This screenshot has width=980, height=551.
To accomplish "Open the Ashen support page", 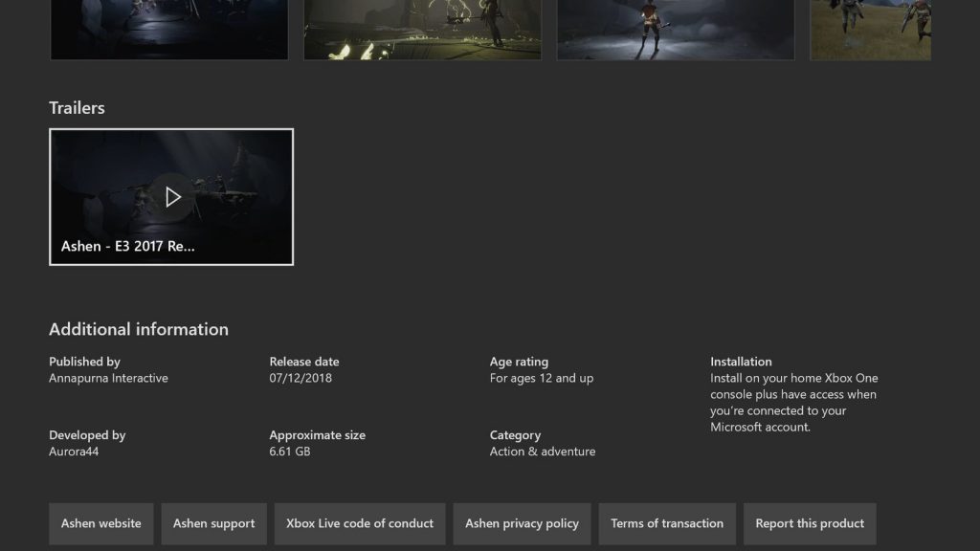I will pos(213,523).
